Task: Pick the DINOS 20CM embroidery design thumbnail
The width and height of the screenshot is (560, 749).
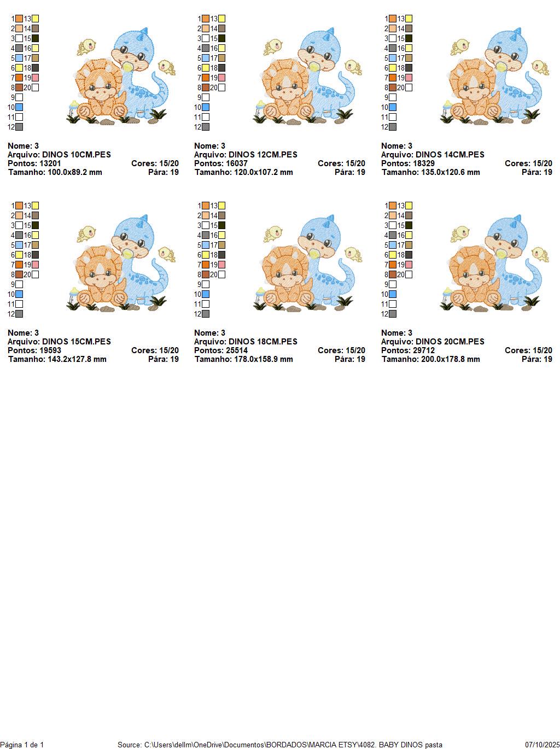Action: pos(494,262)
